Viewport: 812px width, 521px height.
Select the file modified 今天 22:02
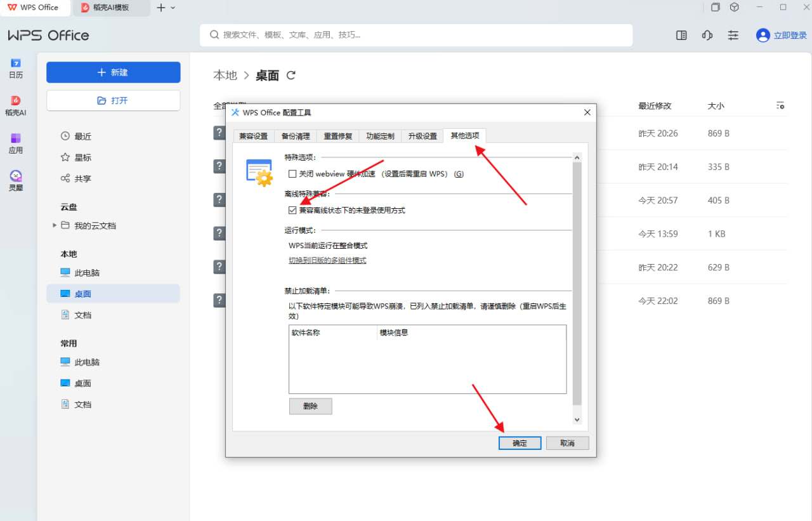pos(501,301)
